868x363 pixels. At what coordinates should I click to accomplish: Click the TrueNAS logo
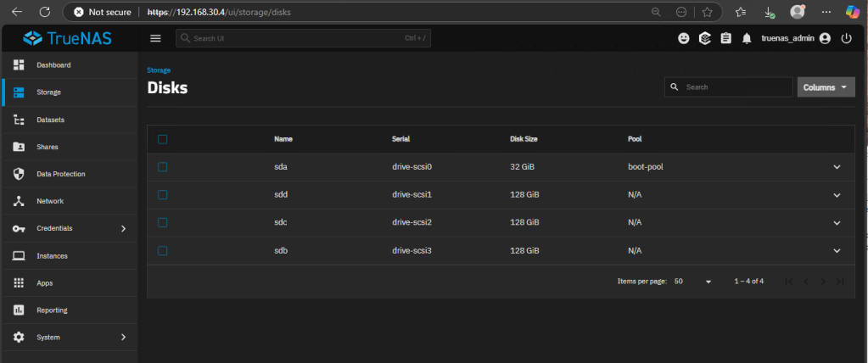68,38
